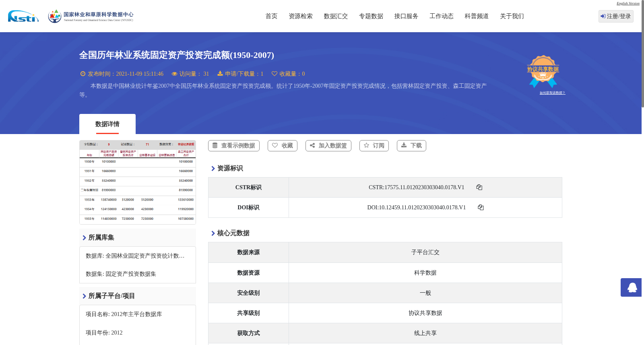Viewport: 644px width, 345px height.
Task: Open the 科普频道 menu
Action: coord(477,16)
